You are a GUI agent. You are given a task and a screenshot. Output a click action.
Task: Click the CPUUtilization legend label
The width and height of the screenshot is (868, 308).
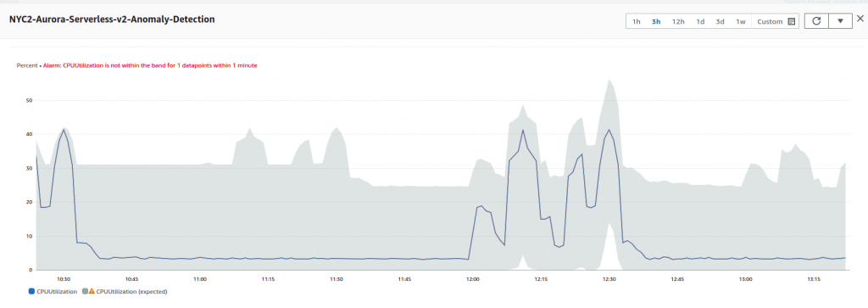point(57,291)
